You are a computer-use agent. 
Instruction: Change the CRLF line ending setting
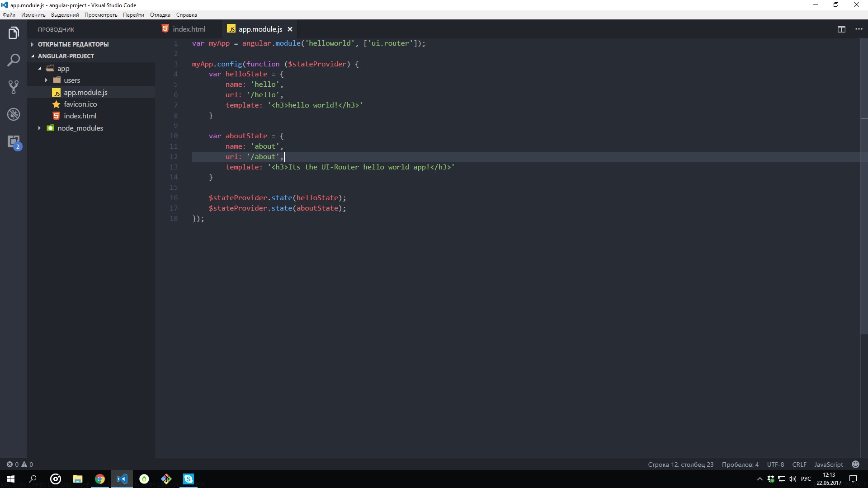[799, 465]
